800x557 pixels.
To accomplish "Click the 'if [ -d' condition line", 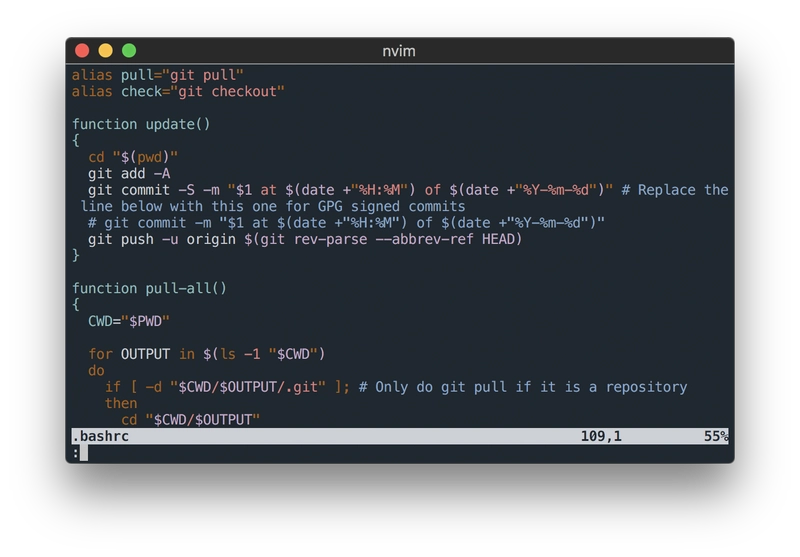I will pos(227,387).
